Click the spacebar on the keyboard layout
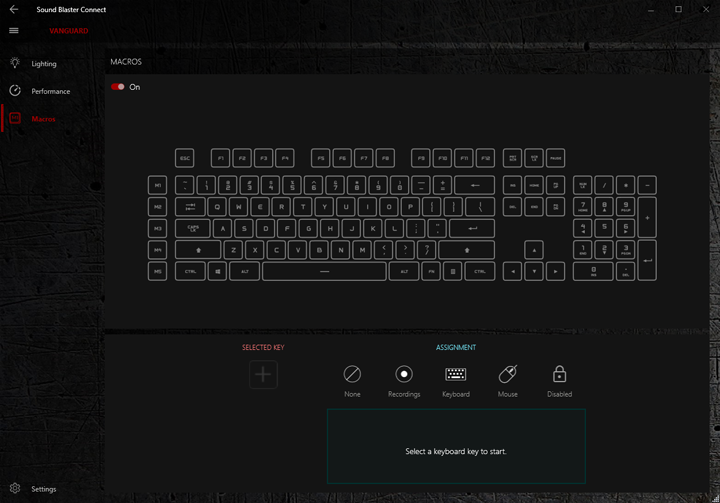Screen dimensions: 720x503 pos(324,271)
